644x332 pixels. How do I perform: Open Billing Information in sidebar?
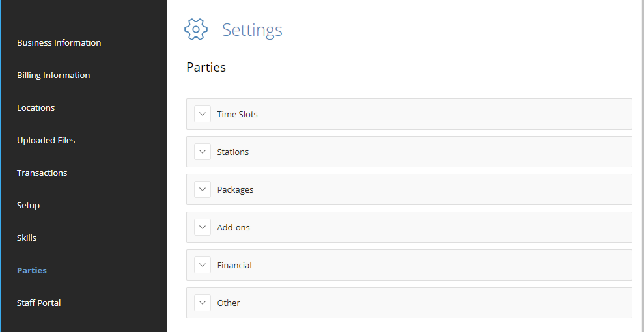point(53,75)
